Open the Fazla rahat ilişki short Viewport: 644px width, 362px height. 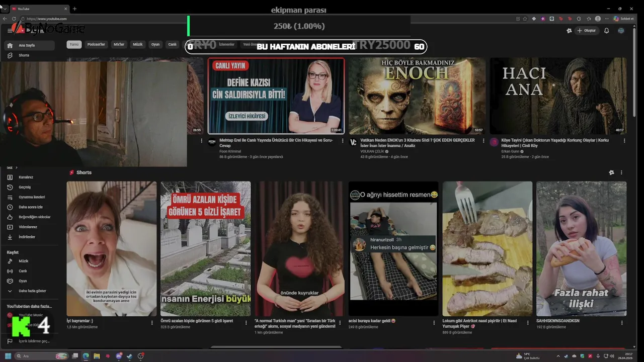[581, 249]
